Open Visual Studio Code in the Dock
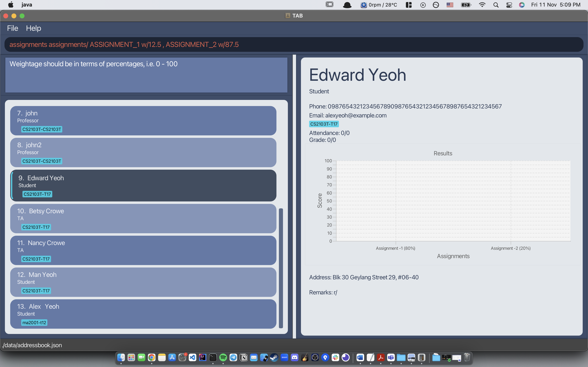 point(193,357)
